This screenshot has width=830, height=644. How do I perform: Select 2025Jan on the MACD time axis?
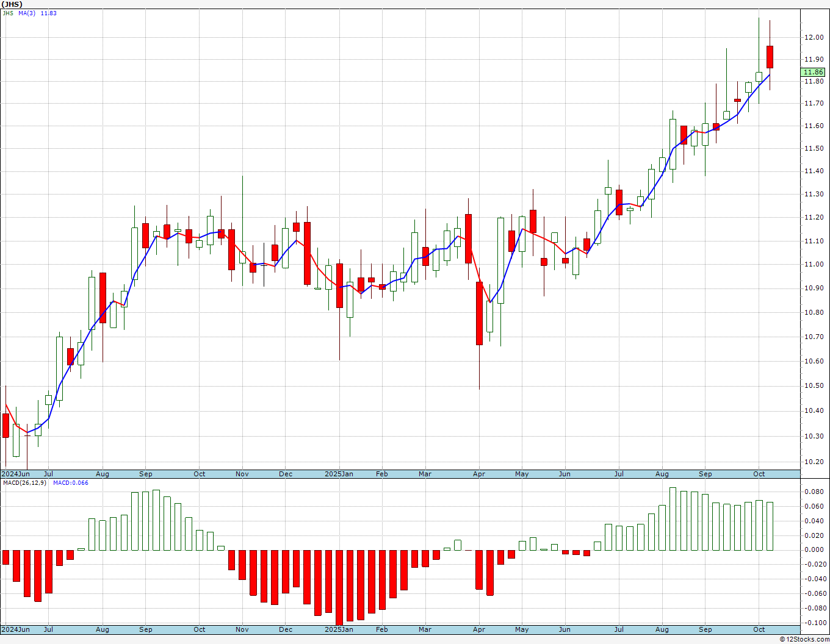point(339,629)
